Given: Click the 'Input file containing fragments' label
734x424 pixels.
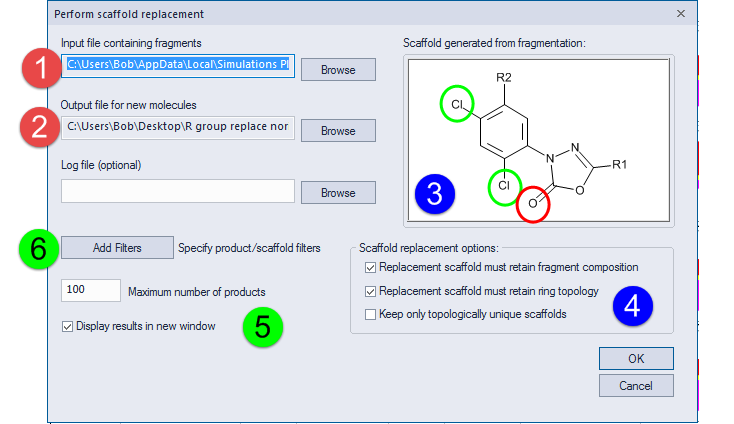Looking at the screenshot, I should point(131,43).
